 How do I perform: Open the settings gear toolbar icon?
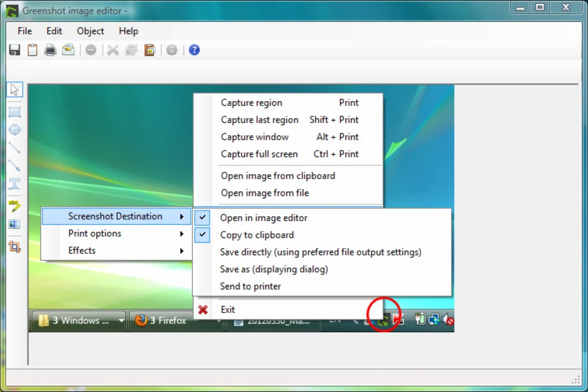click(172, 50)
